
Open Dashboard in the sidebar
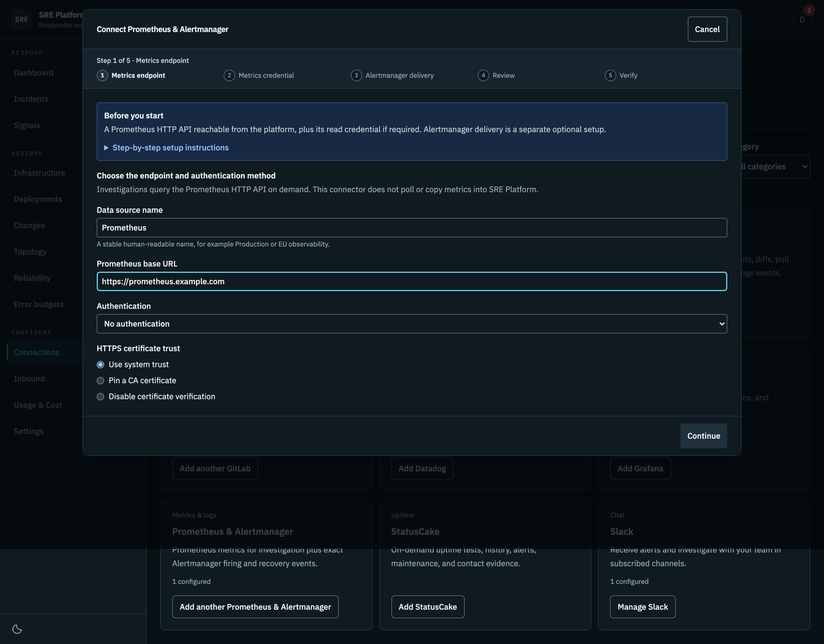click(x=33, y=73)
